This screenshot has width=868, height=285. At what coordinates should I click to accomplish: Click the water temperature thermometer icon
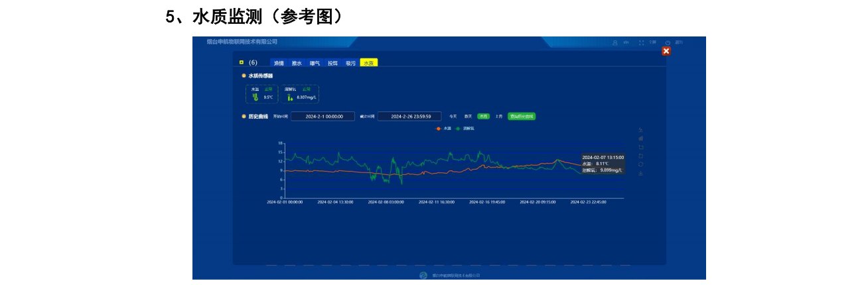[255, 97]
